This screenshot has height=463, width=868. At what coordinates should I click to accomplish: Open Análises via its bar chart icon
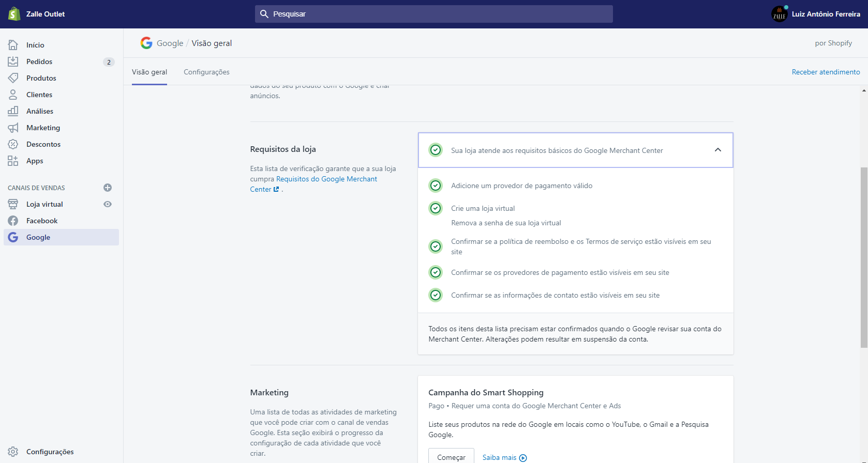(13, 111)
